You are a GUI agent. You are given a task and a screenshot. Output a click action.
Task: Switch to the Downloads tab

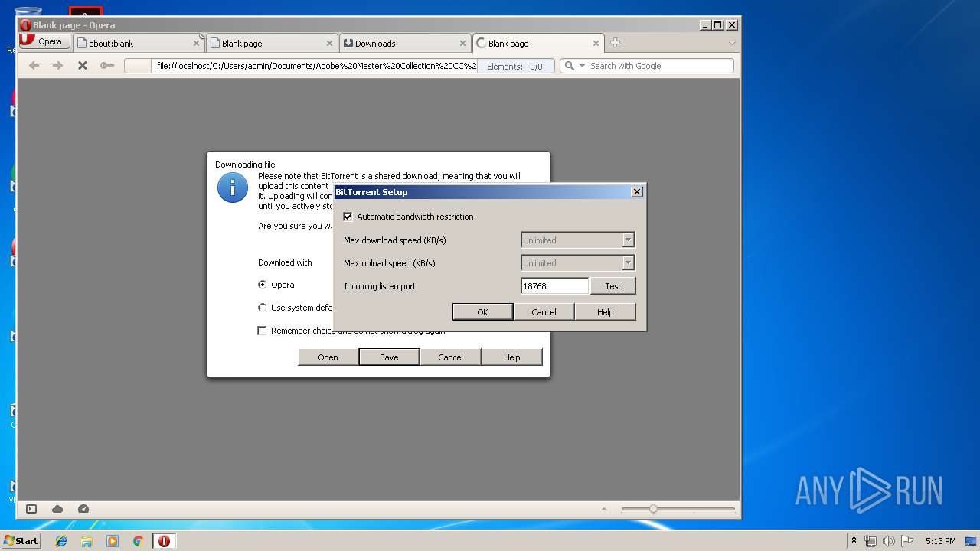point(404,44)
